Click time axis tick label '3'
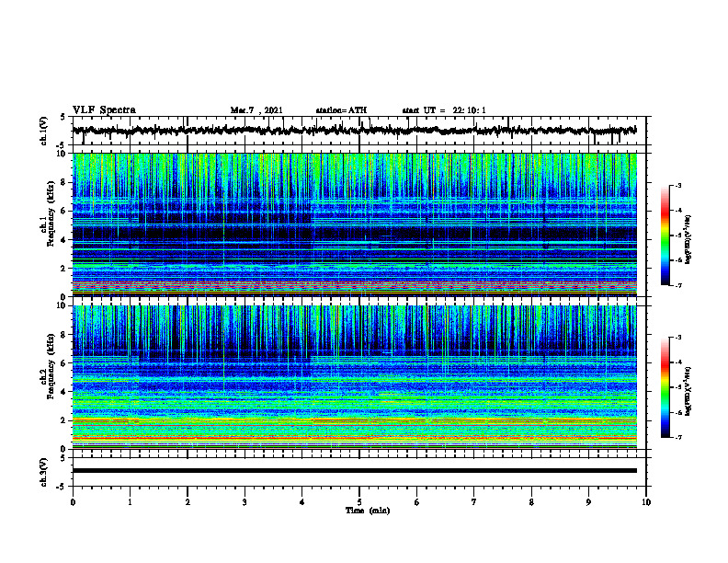This screenshot has height=563, width=728. tap(245, 502)
